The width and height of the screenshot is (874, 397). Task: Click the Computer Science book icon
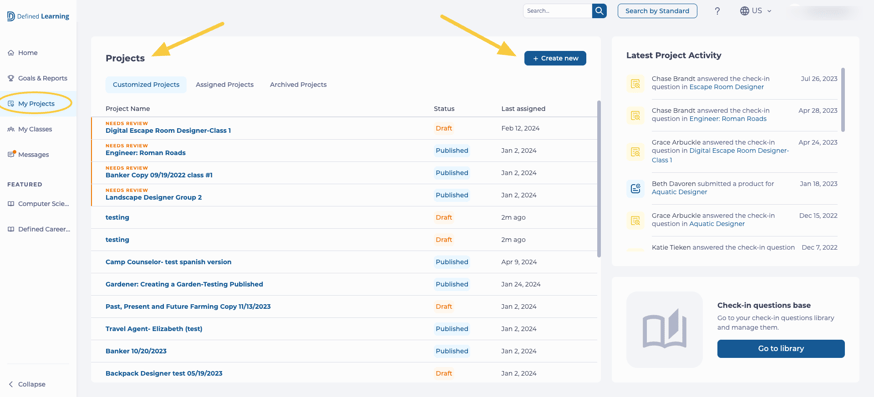pyautogui.click(x=11, y=204)
